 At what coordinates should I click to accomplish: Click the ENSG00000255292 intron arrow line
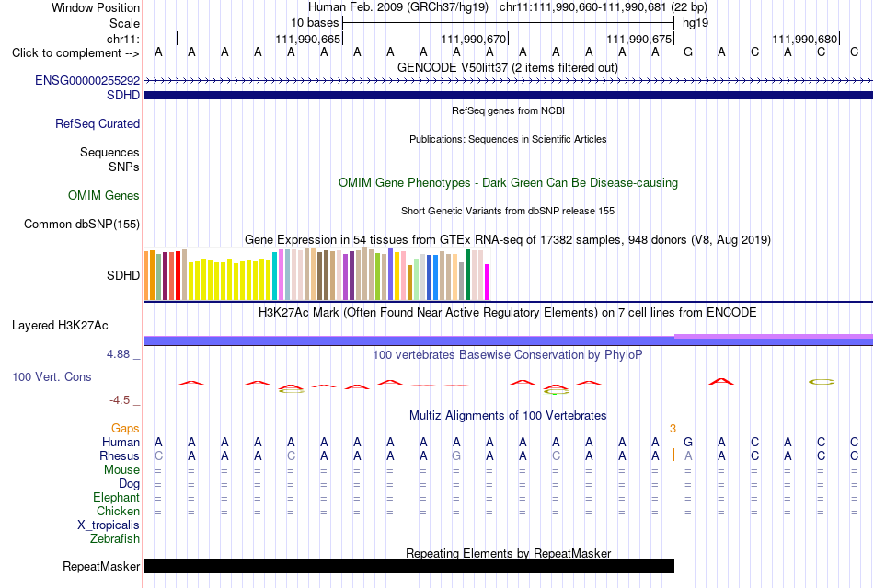pos(508,81)
